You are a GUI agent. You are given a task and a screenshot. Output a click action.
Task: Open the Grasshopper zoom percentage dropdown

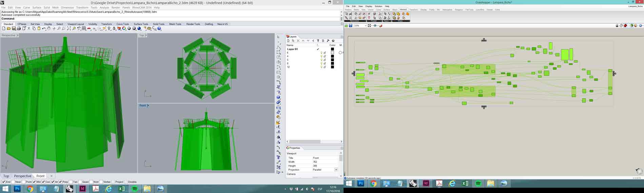click(x=365, y=26)
